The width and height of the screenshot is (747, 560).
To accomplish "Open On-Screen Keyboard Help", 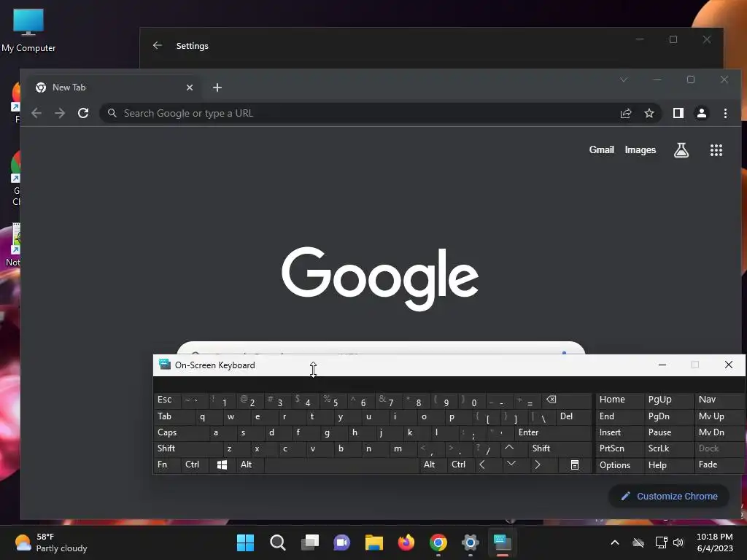I will pyautogui.click(x=668, y=464).
